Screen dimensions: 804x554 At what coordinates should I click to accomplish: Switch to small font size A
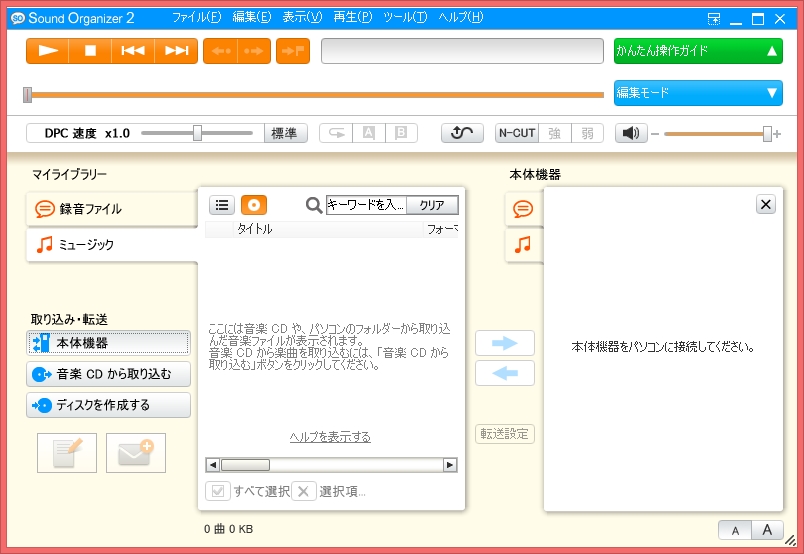(x=735, y=530)
